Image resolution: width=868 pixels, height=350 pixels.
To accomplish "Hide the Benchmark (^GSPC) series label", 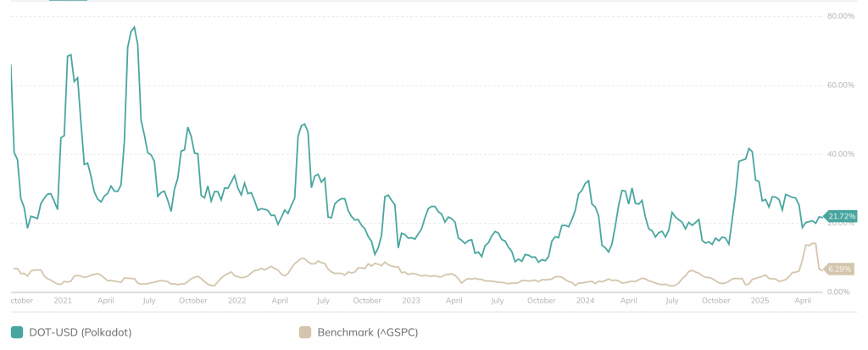I will click(367, 331).
